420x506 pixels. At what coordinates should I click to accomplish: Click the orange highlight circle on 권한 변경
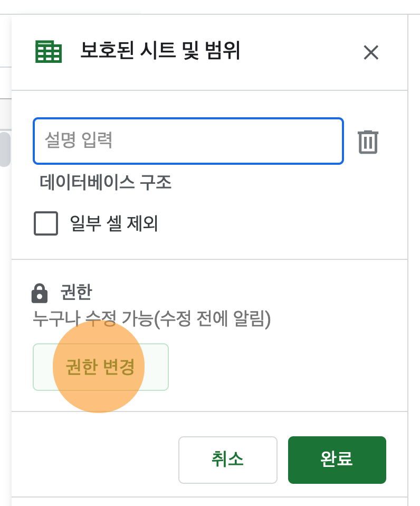pyautogui.click(x=99, y=367)
